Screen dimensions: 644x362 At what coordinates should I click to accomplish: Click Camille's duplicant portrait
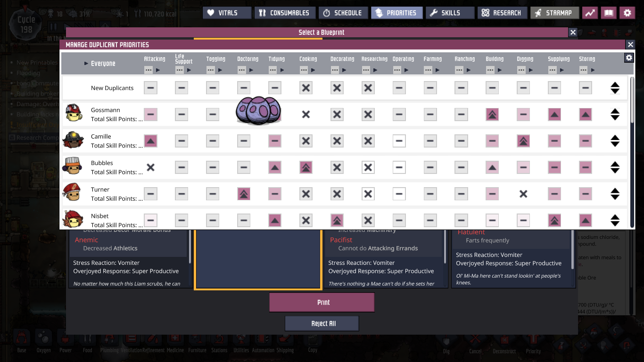(73, 140)
